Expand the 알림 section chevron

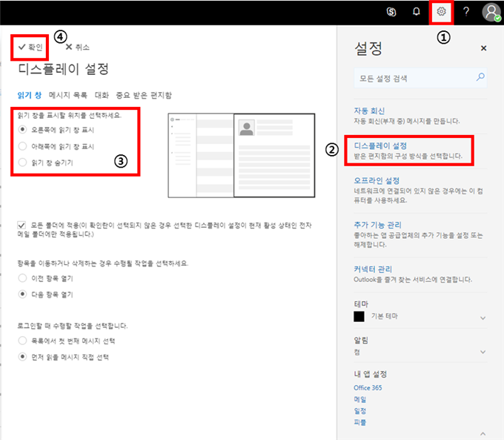tap(483, 350)
